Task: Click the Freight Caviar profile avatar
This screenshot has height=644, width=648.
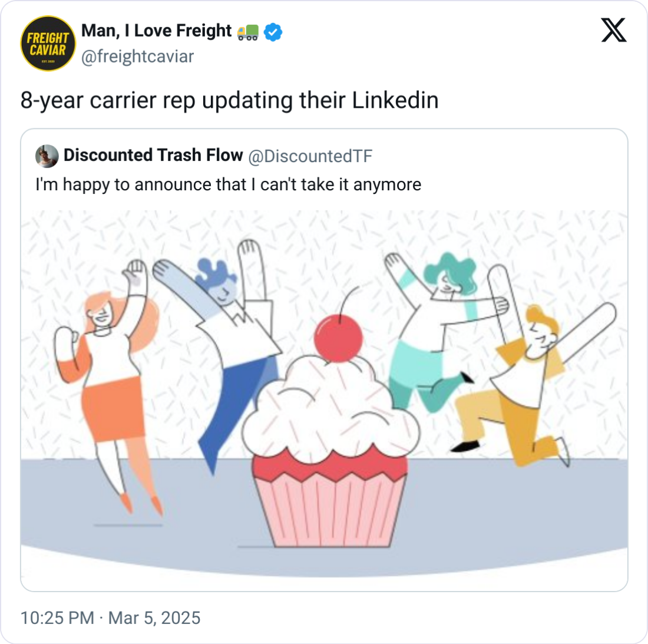Action: click(48, 43)
